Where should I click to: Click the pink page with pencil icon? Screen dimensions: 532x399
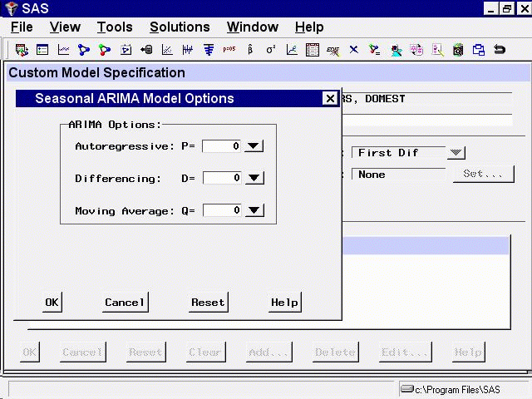(x=438, y=50)
